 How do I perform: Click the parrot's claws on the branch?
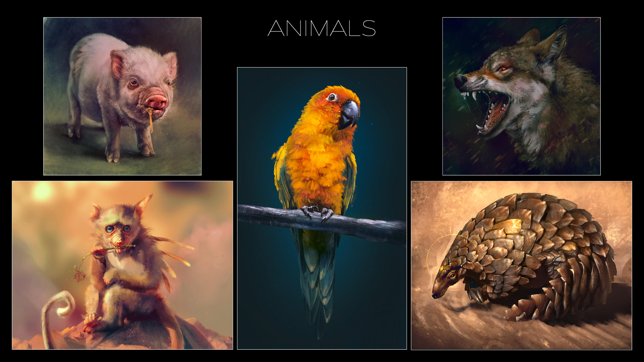click(x=316, y=213)
